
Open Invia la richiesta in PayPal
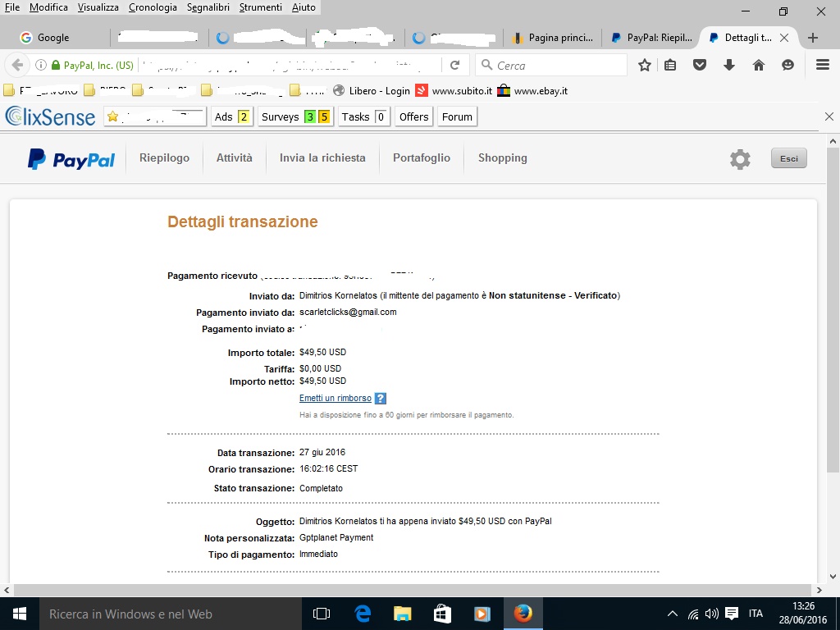(322, 158)
